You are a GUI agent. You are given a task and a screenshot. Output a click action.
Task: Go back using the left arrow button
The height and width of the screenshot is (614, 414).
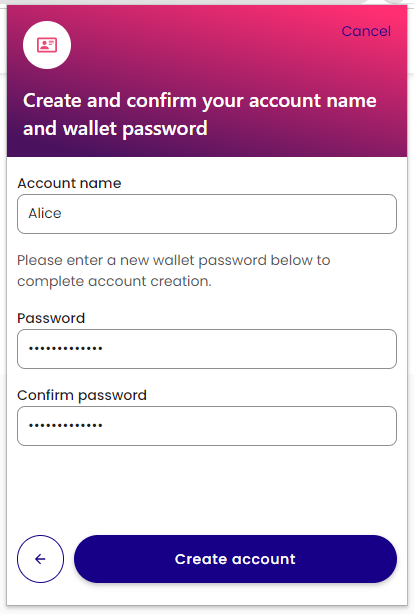(x=40, y=559)
